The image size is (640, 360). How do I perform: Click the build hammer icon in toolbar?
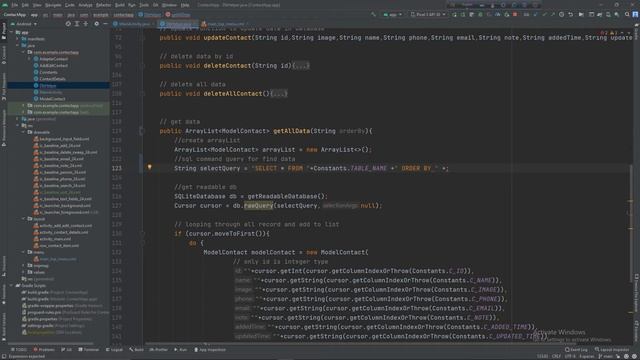tap(373, 15)
